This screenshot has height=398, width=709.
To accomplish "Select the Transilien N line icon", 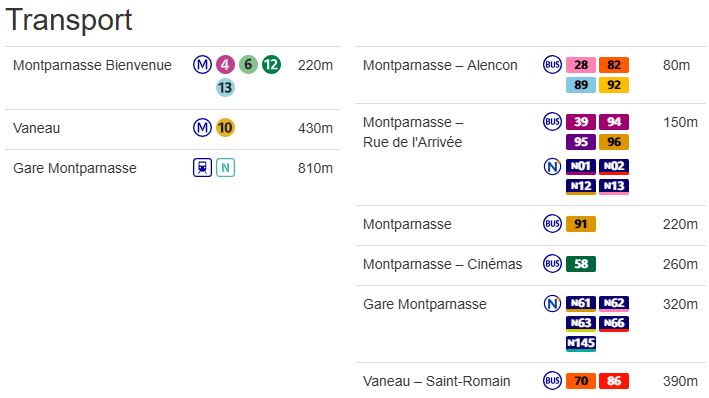I will (225, 168).
